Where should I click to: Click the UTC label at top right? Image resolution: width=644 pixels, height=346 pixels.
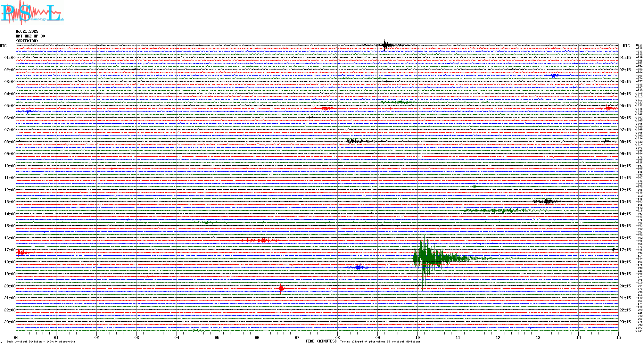click(x=626, y=46)
